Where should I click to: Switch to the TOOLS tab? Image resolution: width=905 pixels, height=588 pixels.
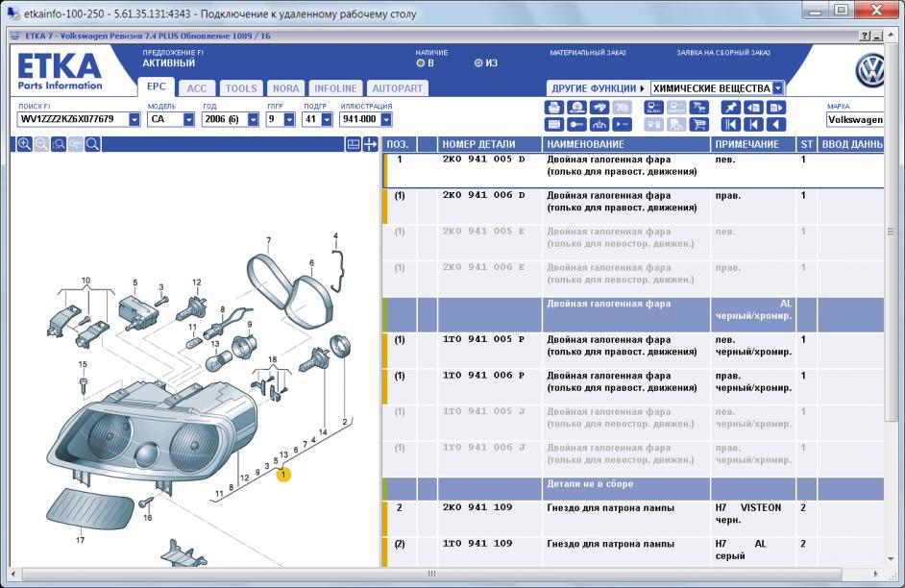pos(241,88)
